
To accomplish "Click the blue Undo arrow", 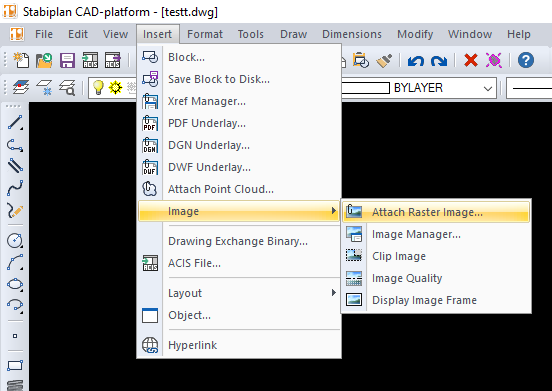I will (x=416, y=61).
